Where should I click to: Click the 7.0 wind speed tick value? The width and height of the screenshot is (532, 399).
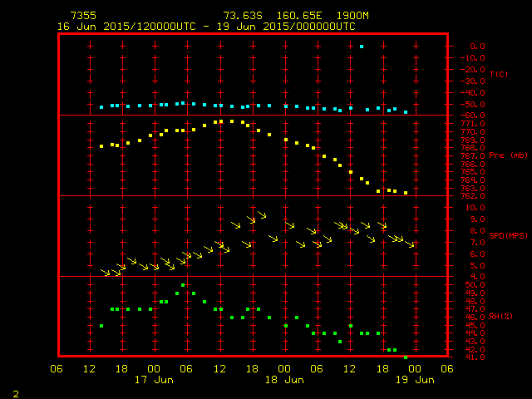[477, 243]
